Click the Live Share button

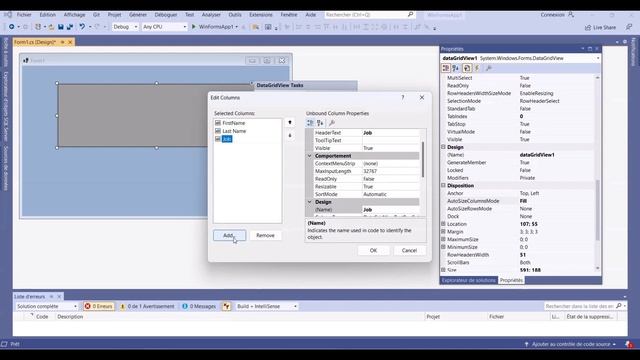click(600, 27)
